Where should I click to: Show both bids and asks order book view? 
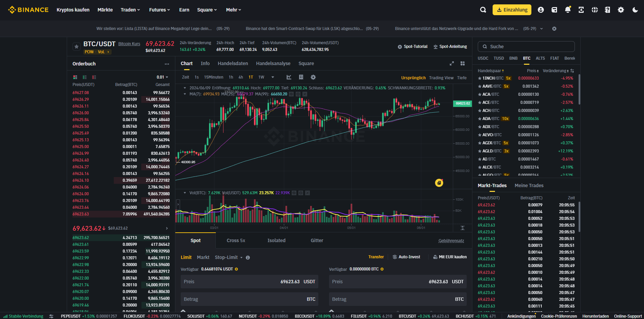point(75,77)
